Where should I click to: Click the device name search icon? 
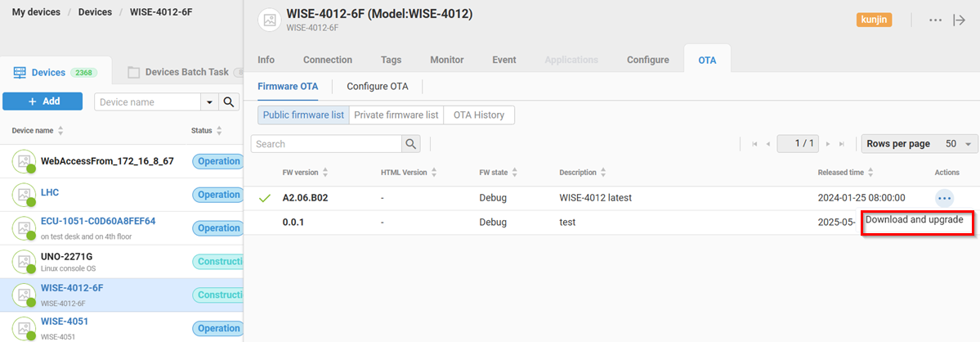click(x=229, y=102)
